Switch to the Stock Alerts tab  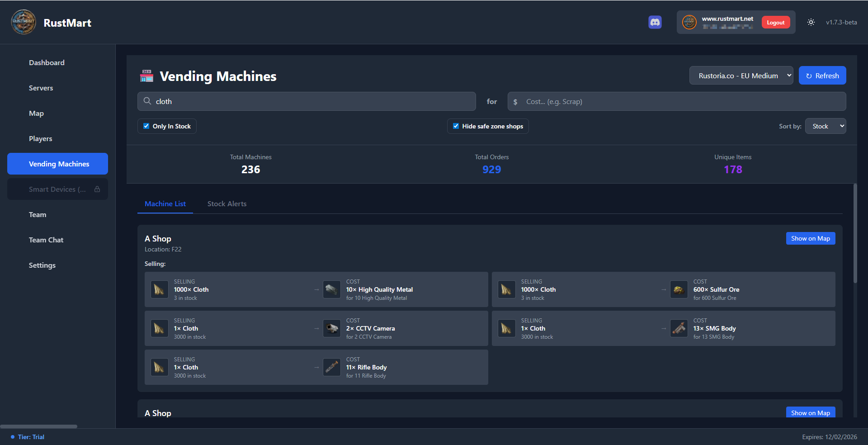point(227,204)
